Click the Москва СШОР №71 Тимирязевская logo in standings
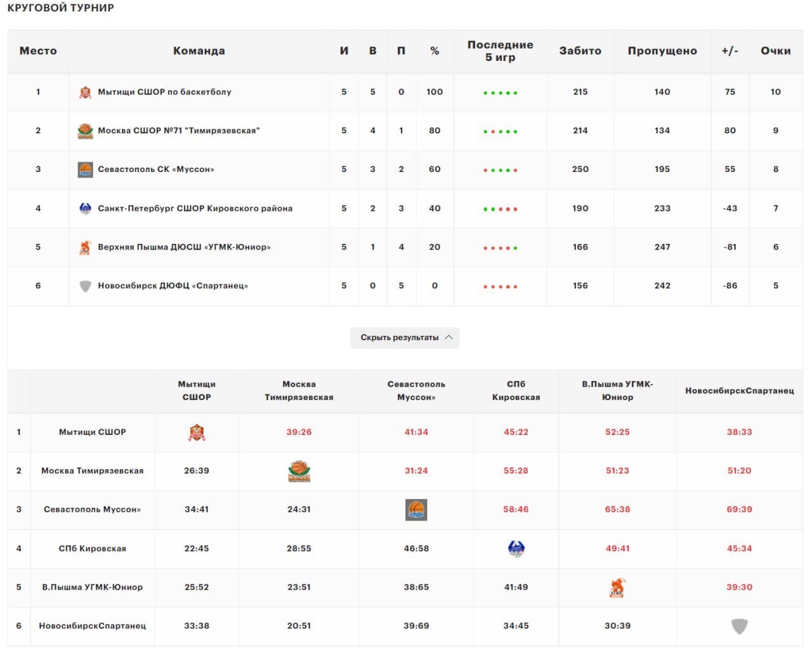The image size is (812, 652). (85, 131)
